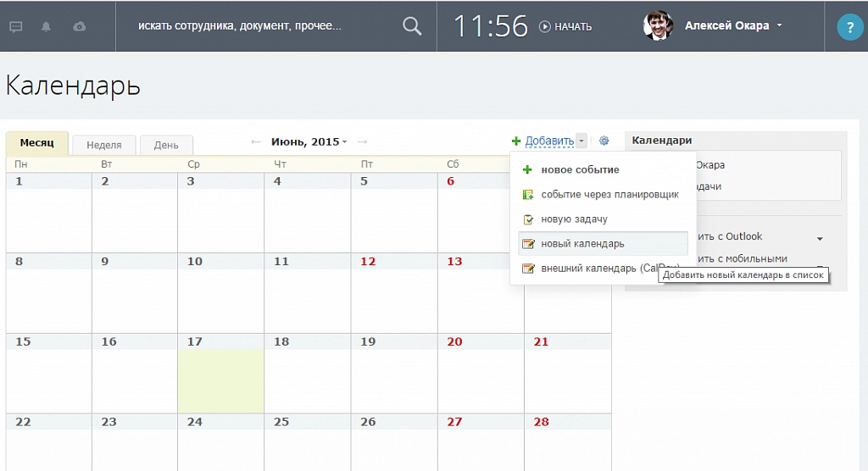Click the magnifier search icon
This screenshot has width=868, height=471.
point(412,26)
